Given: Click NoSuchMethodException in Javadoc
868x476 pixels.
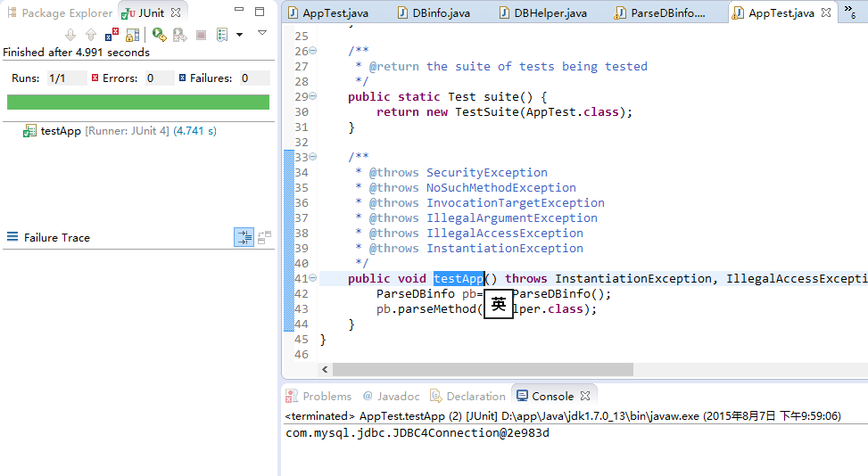Looking at the screenshot, I should point(501,187).
